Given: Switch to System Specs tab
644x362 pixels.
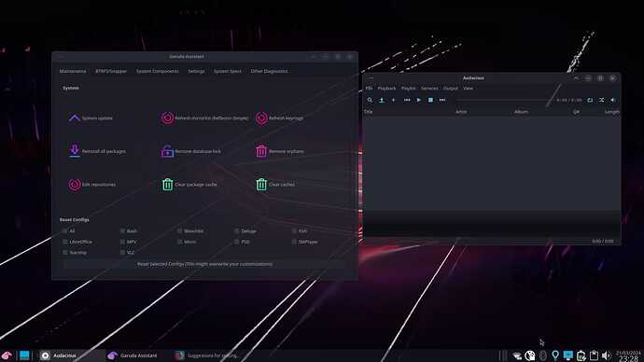Looking at the screenshot, I should click(x=228, y=71).
